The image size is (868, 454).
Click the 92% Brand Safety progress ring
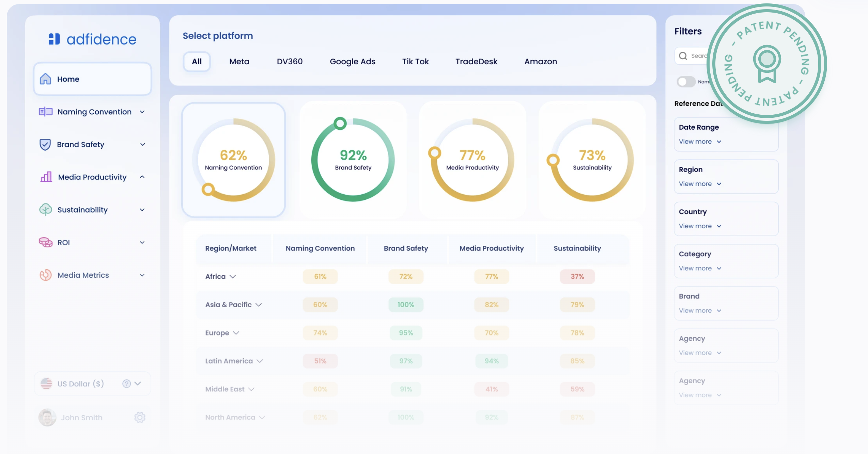point(353,159)
